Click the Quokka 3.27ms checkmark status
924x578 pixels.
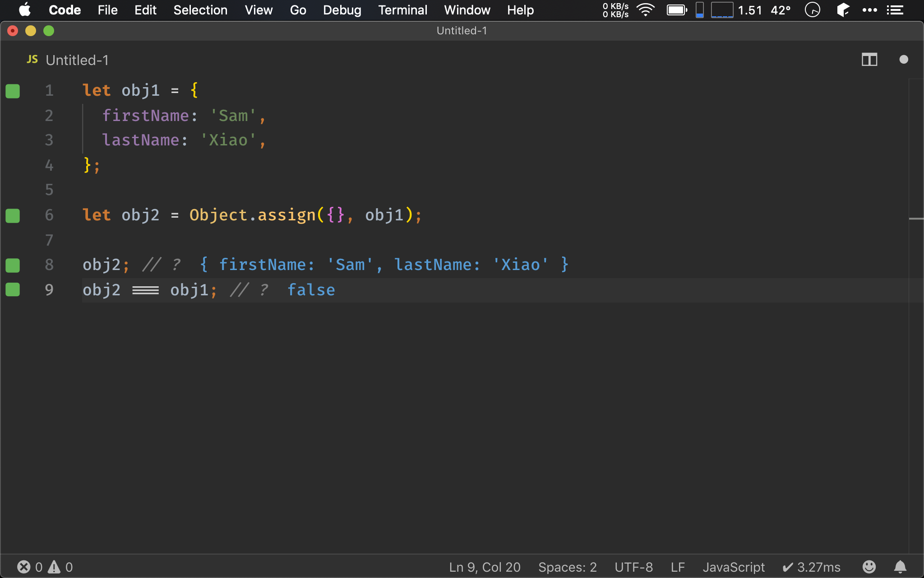(x=811, y=567)
